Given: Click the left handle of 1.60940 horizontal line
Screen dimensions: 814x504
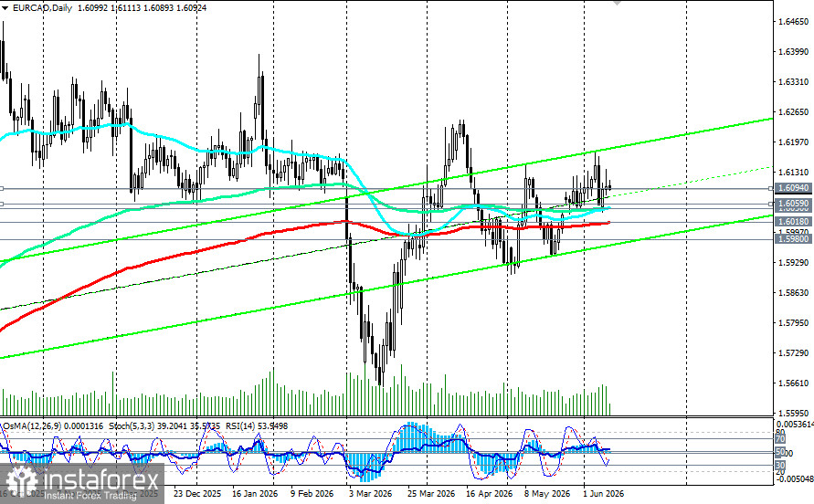Looking at the screenshot, I should pos(2,188).
